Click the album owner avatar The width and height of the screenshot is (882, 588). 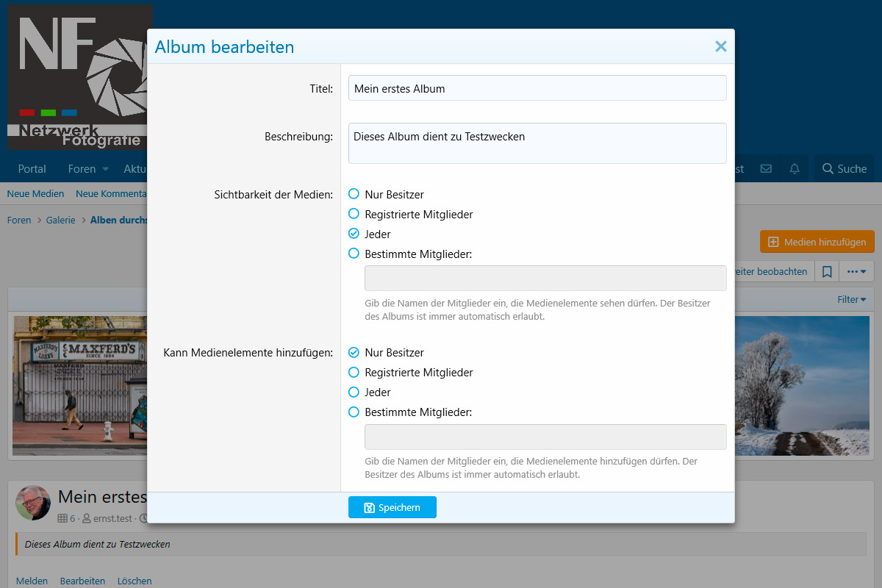33,503
